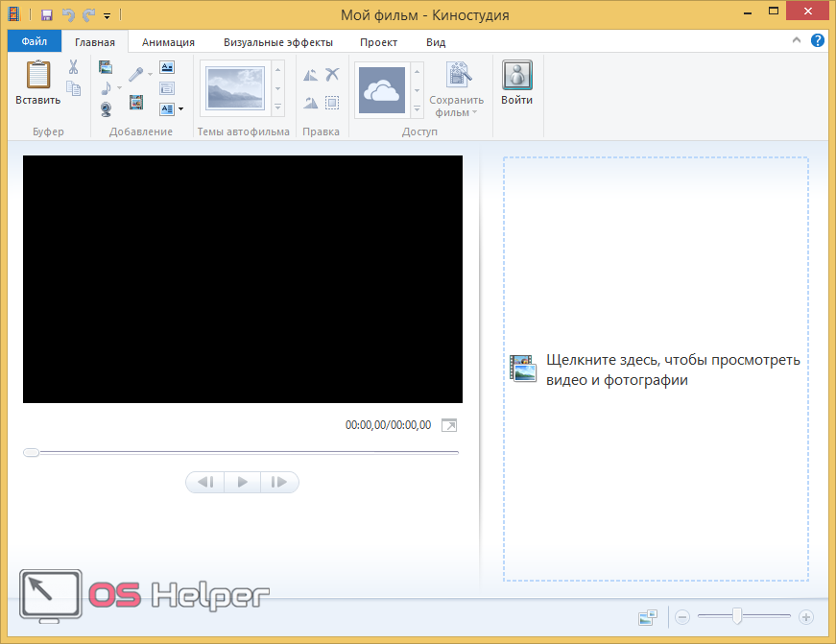The width and height of the screenshot is (836, 644).
Task: Open the credits dropdown arrow
Action: [180, 109]
